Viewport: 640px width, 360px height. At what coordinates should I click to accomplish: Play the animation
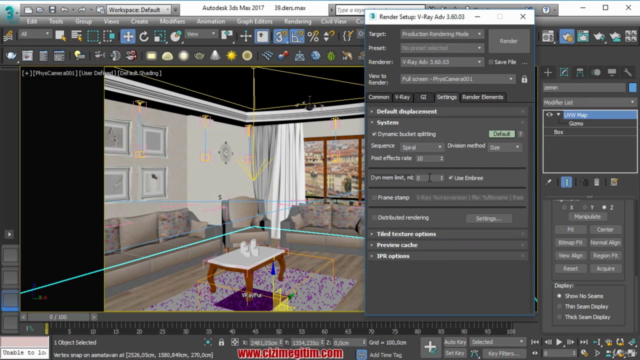point(559,342)
